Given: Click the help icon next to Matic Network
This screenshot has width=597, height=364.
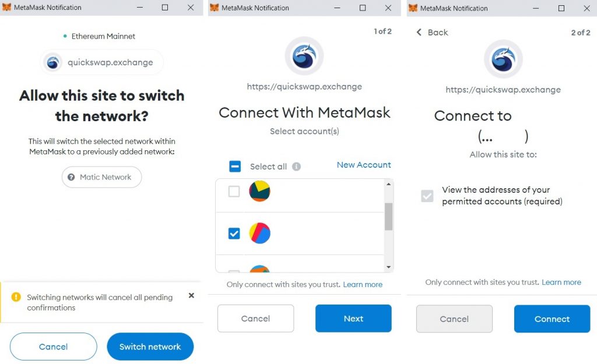Looking at the screenshot, I should pyautogui.click(x=72, y=177).
